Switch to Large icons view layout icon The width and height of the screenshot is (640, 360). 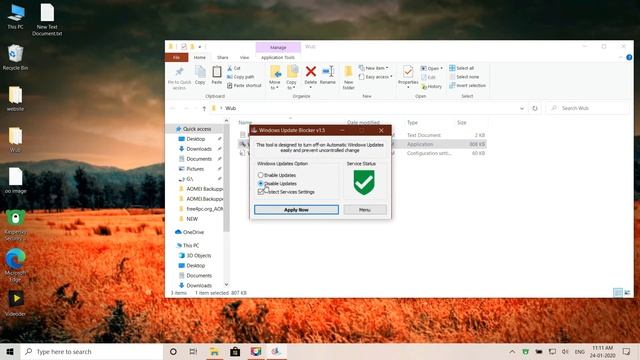pos(627,293)
